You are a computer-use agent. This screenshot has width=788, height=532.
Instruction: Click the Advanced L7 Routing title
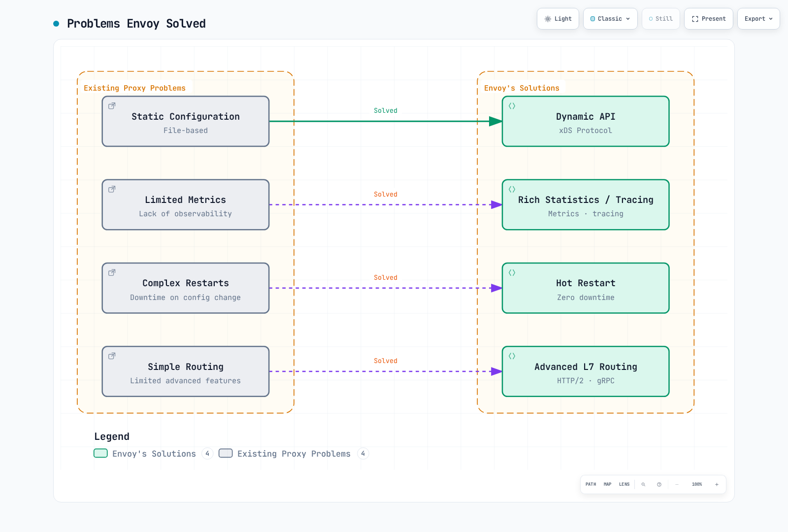pos(586,366)
